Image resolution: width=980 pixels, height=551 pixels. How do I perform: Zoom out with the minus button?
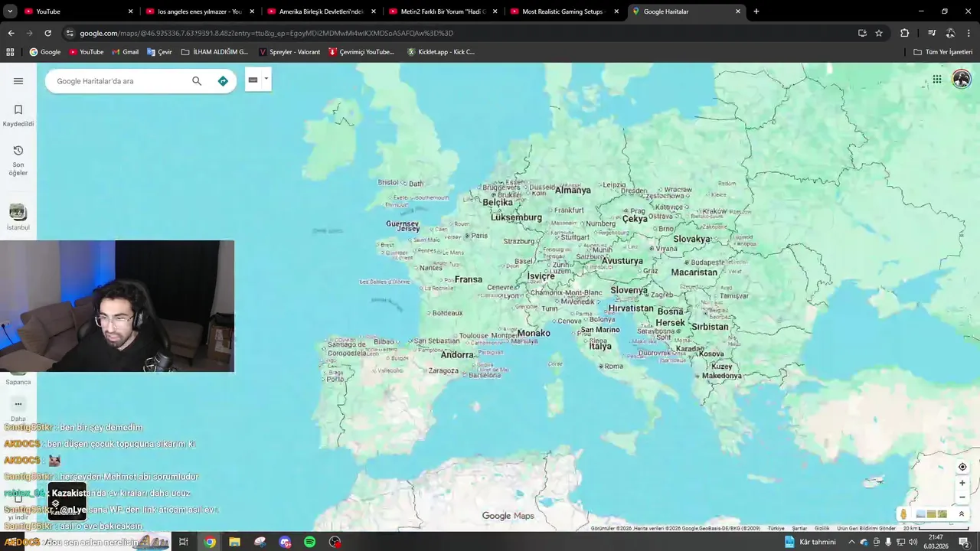tap(962, 497)
